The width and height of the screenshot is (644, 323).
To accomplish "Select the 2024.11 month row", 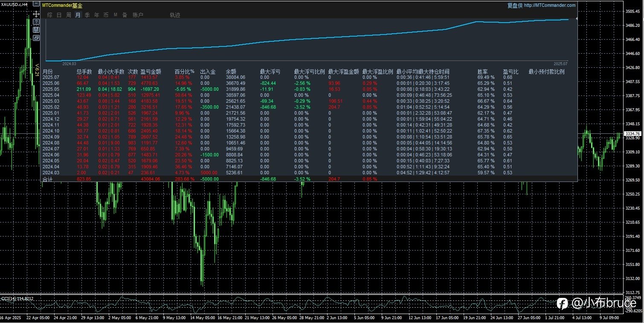I will [309, 125].
